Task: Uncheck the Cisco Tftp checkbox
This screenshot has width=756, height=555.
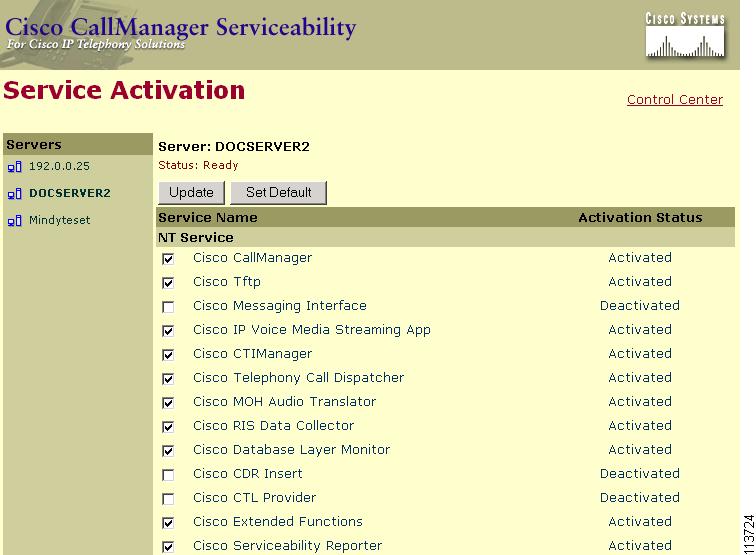Action: tap(168, 283)
